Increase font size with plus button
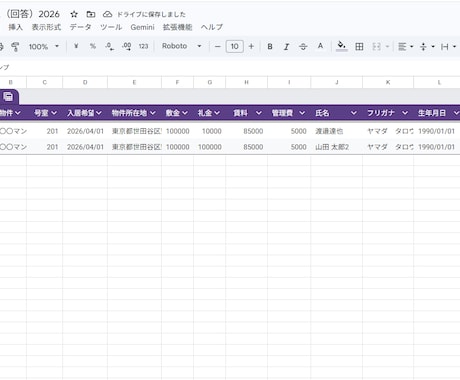This screenshot has height=380, width=460. point(251,46)
